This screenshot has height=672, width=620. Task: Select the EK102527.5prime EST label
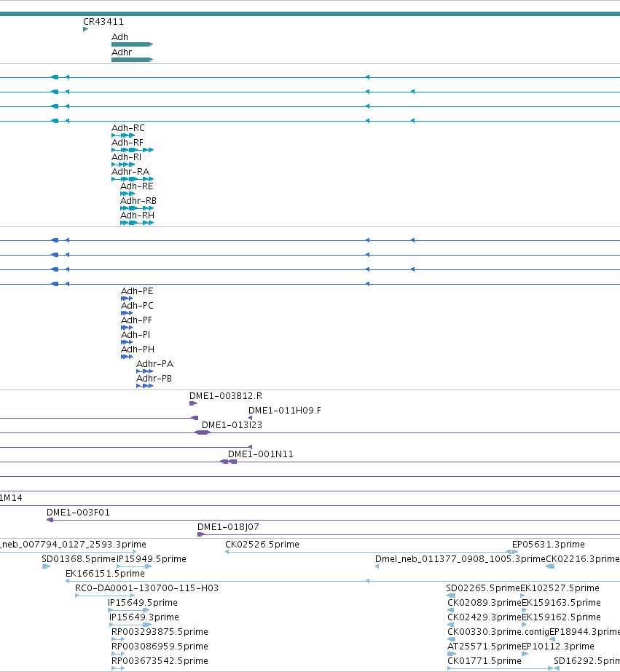[560, 588]
